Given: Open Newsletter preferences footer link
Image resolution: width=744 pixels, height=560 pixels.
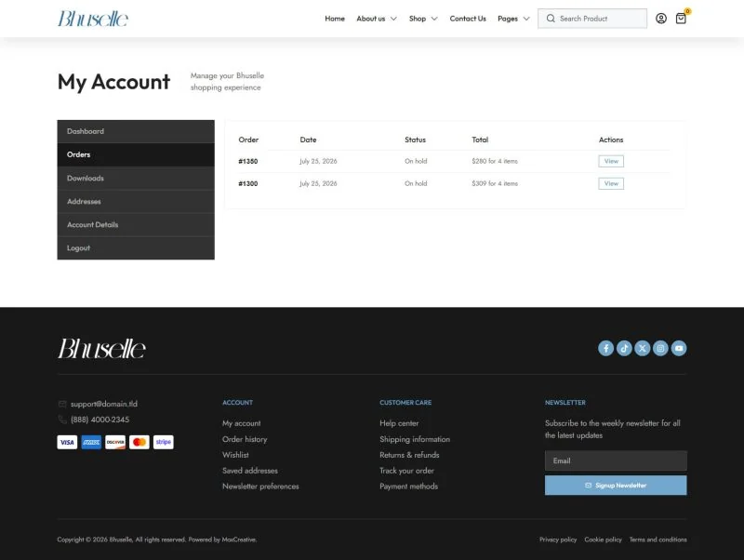Looking at the screenshot, I should point(260,487).
